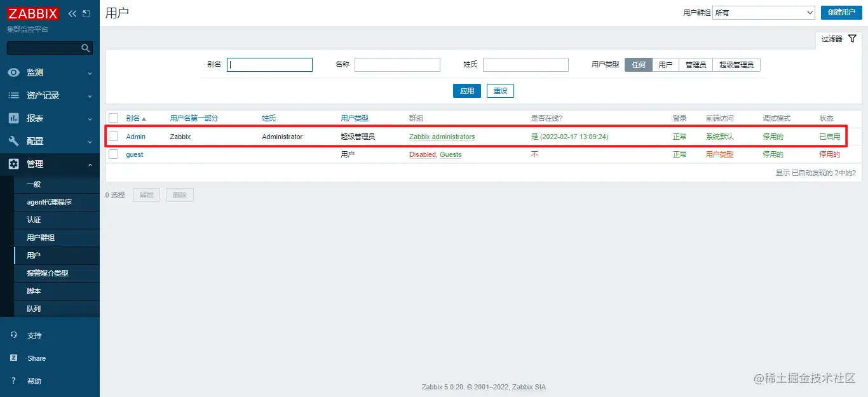
Task: Select 任何 user type filter
Action: (639, 65)
